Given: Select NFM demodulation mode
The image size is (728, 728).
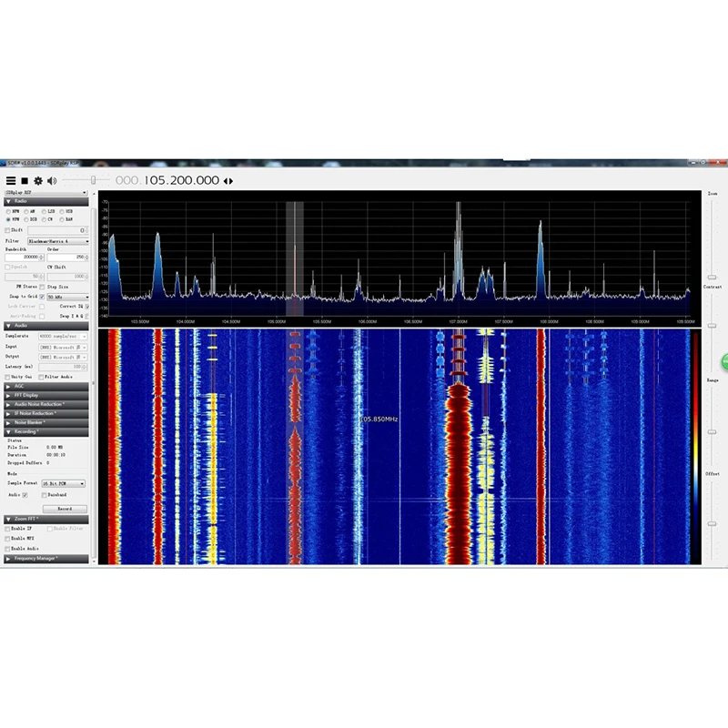Looking at the screenshot, I should coord(8,212).
